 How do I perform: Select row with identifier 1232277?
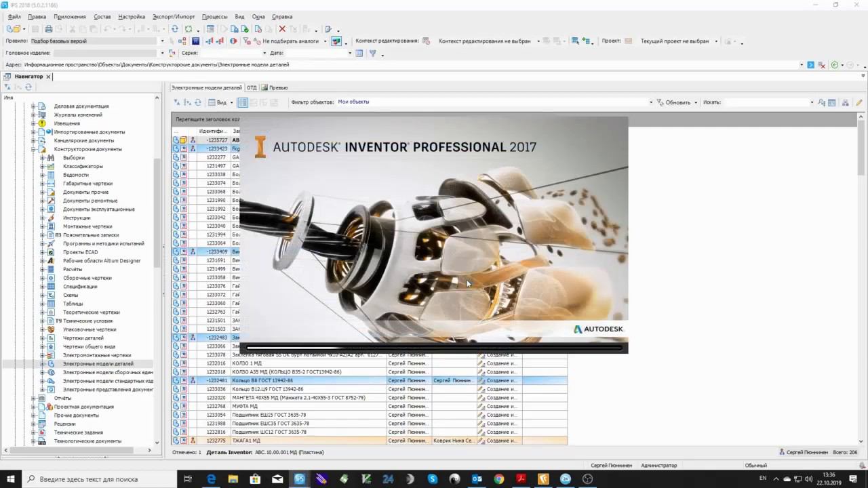pyautogui.click(x=206, y=157)
